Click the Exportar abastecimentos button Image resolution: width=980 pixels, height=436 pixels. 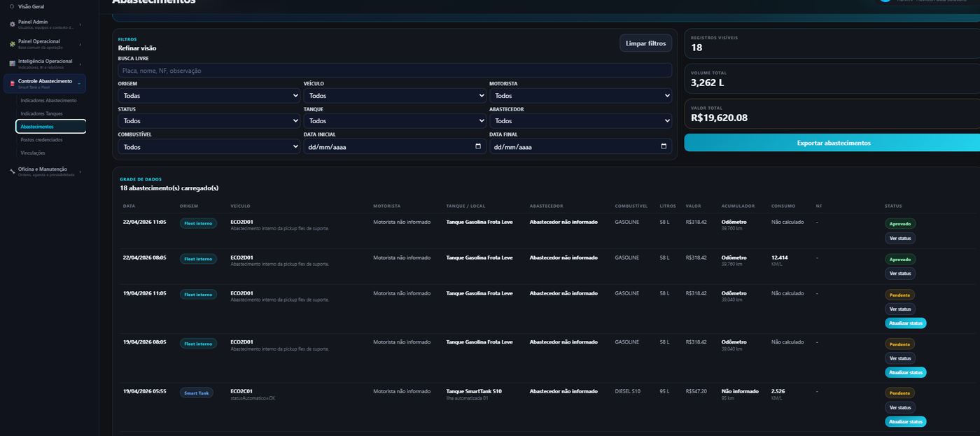833,143
